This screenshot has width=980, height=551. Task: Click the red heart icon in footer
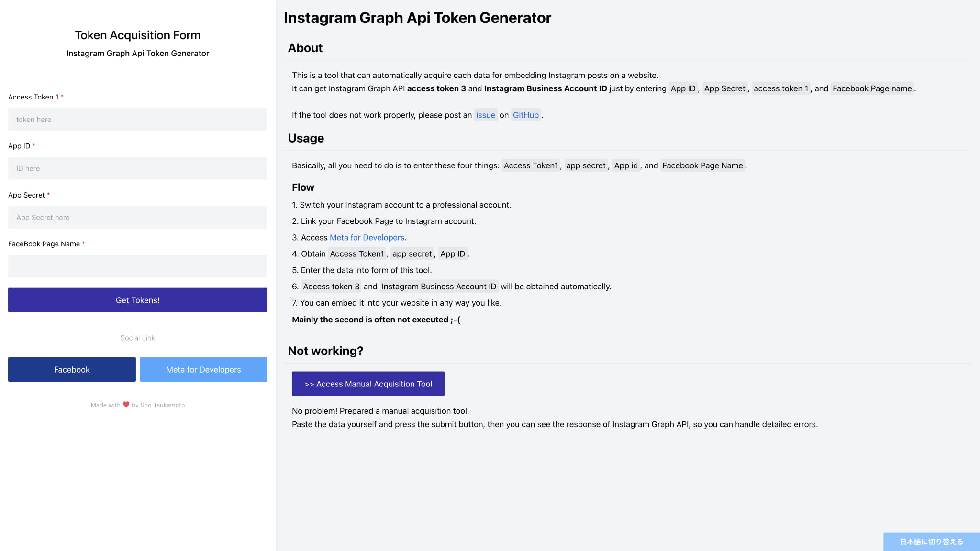126,405
